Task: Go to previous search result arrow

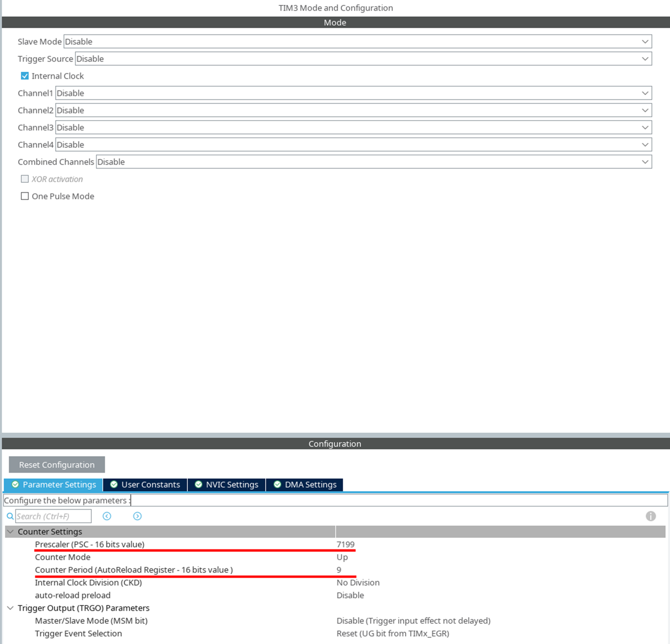Action: coord(107,516)
